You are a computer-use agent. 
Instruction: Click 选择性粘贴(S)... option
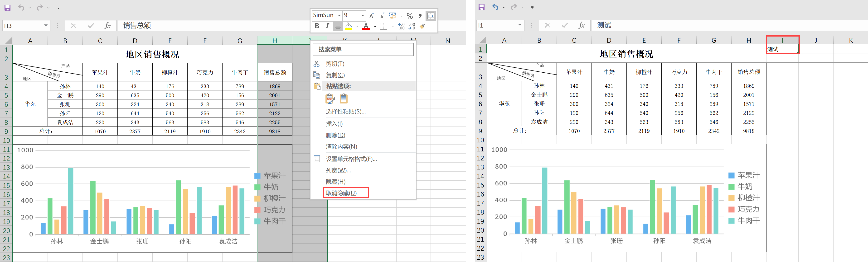(x=346, y=111)
